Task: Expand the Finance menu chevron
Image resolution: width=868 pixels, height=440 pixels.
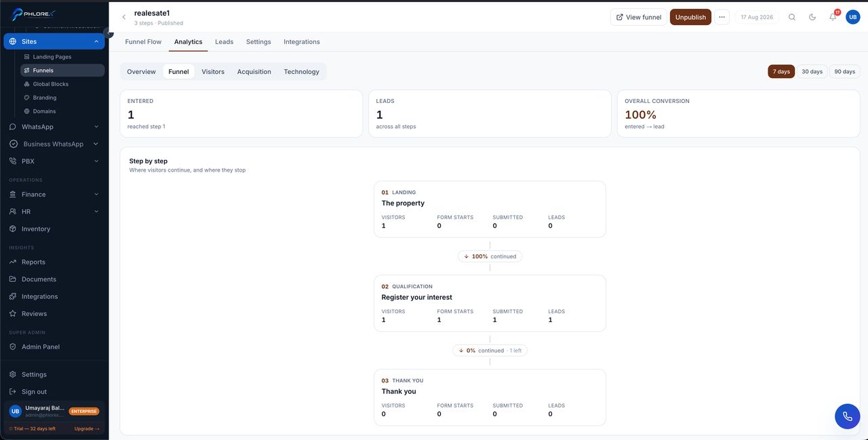Action: click(96, 195)
